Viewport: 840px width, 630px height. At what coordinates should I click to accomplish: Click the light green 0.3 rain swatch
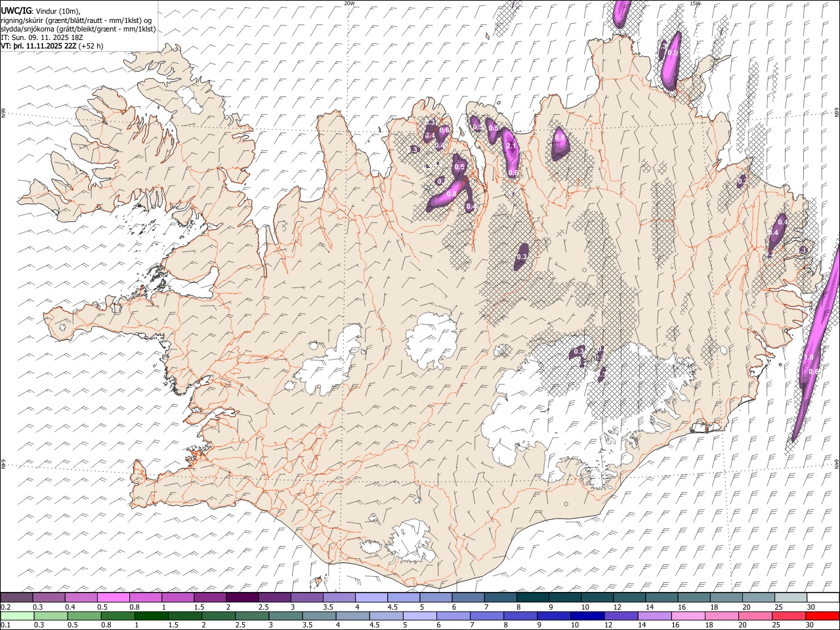coord(51,616)
